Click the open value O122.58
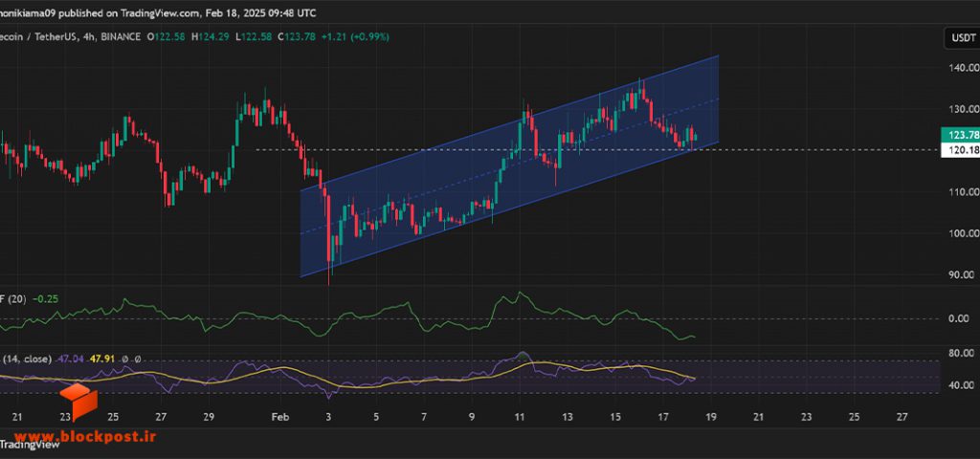980x459 pixels. (x=166, y=37)
